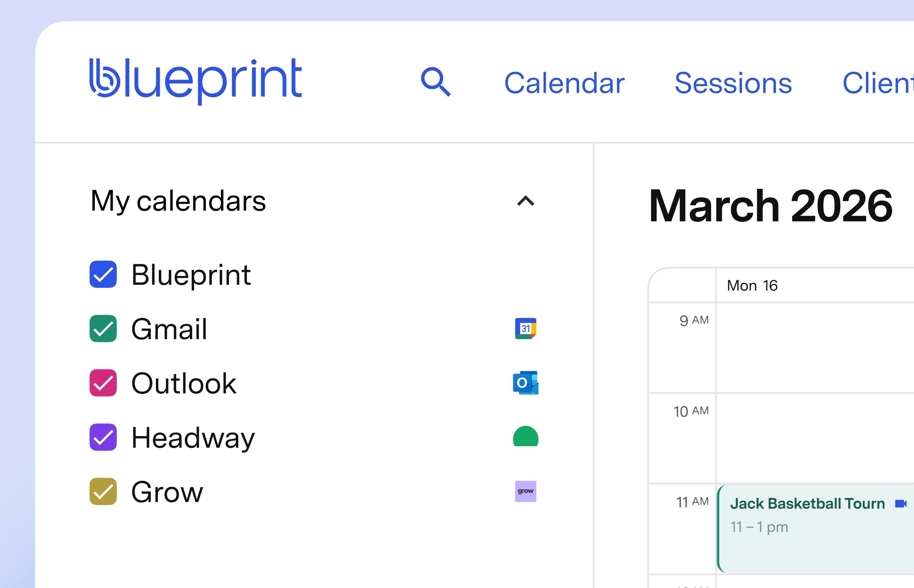Click the 9 AM time slot on Monday
This screenshot has height=588, width=914.
(815, 348)
